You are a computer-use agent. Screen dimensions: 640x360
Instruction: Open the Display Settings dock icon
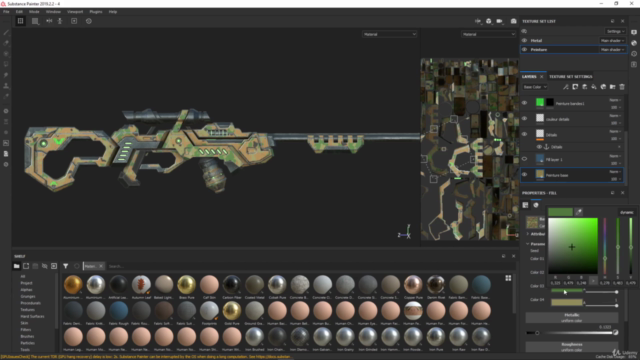pos(634,33)
